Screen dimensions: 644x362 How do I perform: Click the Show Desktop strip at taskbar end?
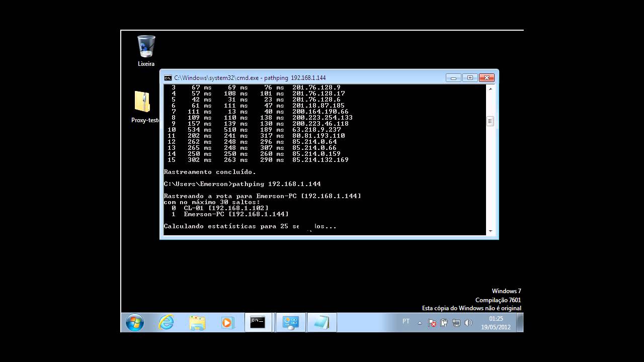(x=520, y=322)
